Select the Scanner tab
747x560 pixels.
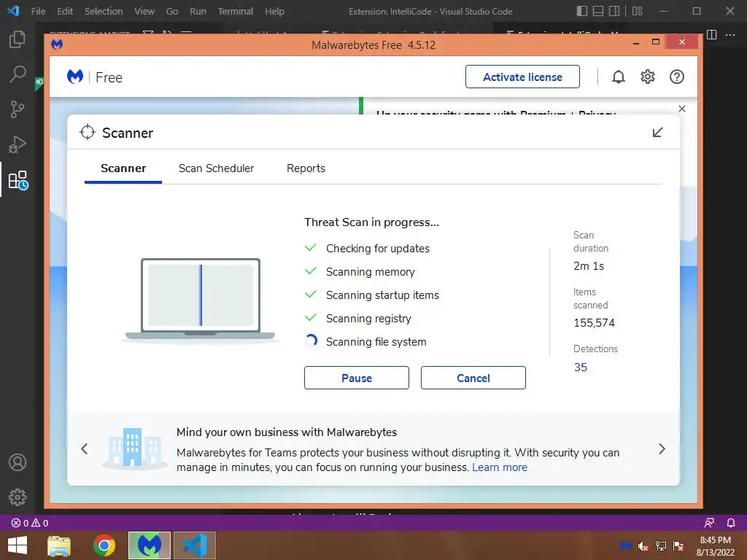coord(123,168)
